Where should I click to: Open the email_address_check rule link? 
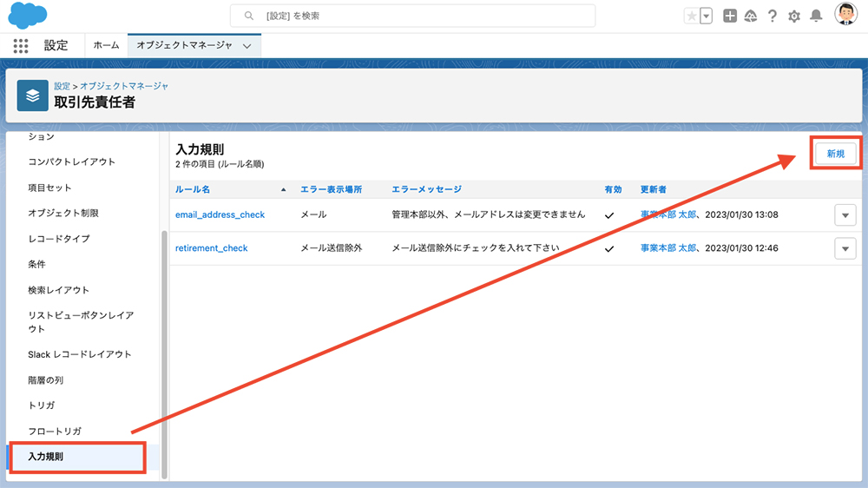pyautogui.click(x=220, y=214)
